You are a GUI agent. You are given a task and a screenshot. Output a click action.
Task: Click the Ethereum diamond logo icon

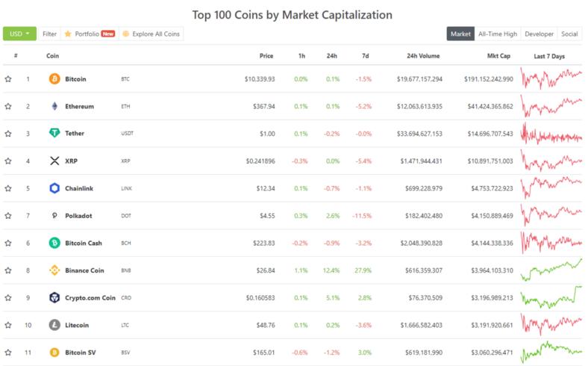(x=54, y=106)
